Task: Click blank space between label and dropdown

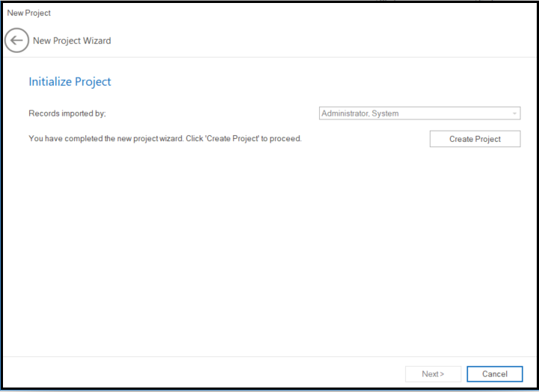Action: 217,113
